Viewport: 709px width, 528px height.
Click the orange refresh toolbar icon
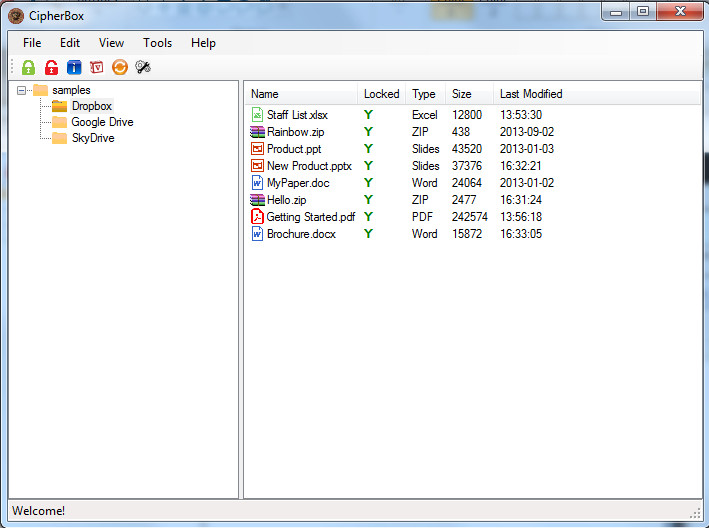point(120,68)
